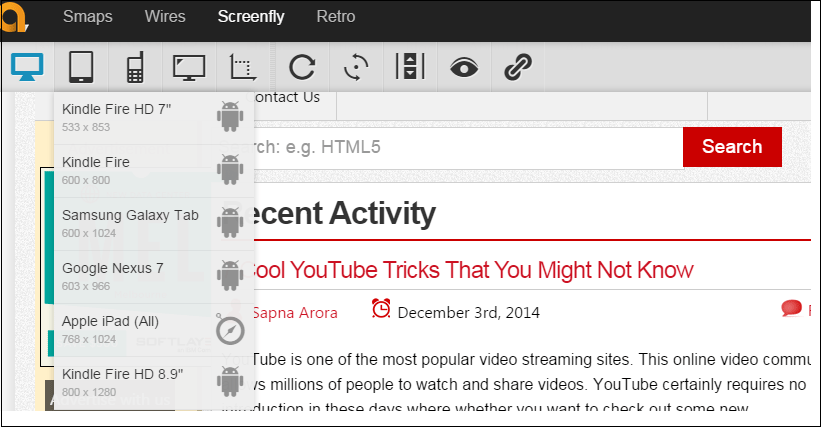This screenshot has height=440, width=828.
Task: Open the Contact Us page link
Action: tap(286, 98)
